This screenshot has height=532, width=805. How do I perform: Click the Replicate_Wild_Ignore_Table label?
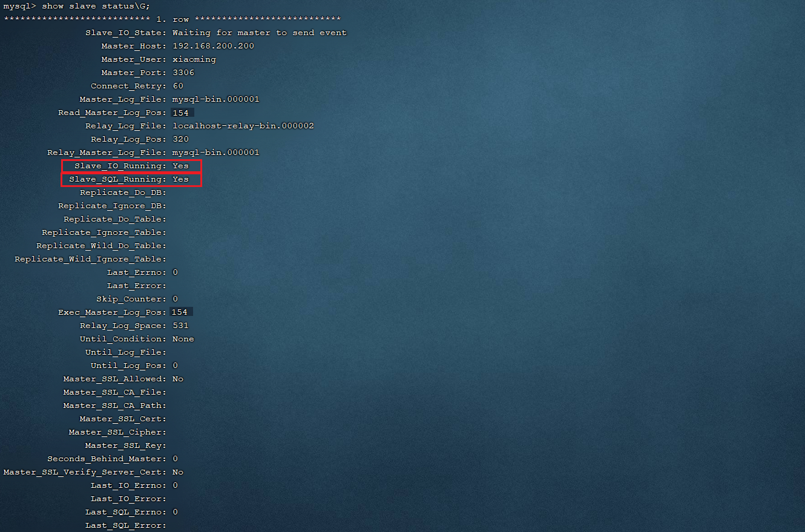point(90,259)
